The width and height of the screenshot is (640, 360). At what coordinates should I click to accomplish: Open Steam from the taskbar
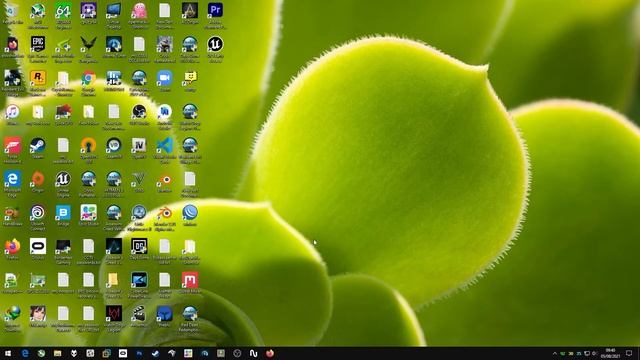156,353
